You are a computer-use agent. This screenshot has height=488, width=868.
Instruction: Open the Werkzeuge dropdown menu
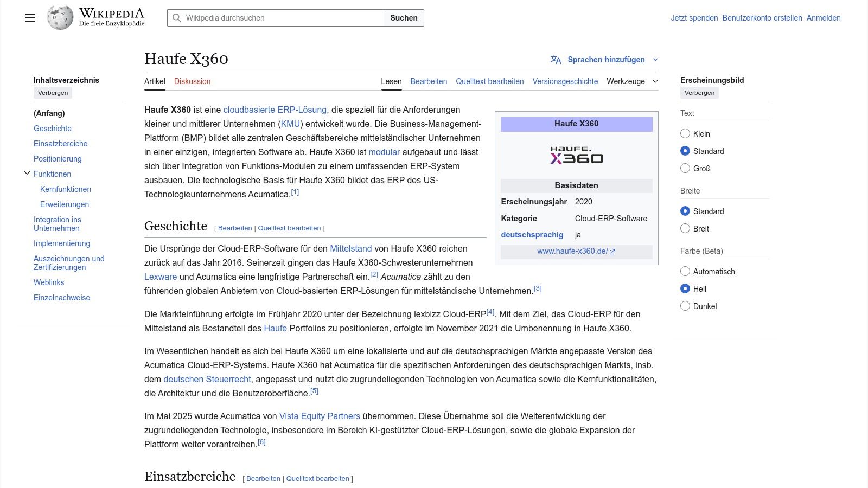pos(632,81)
